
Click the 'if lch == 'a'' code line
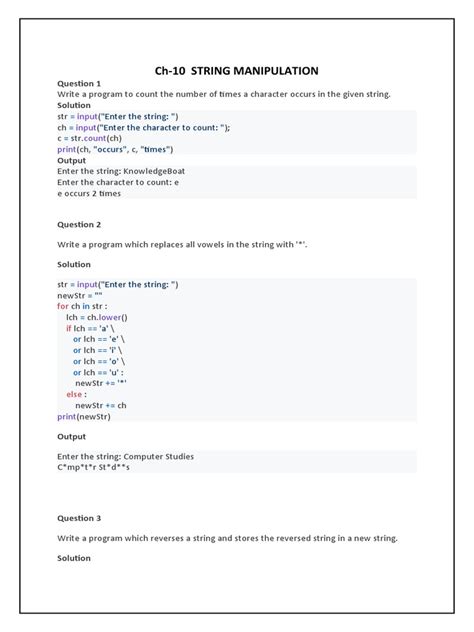(90, 328)
